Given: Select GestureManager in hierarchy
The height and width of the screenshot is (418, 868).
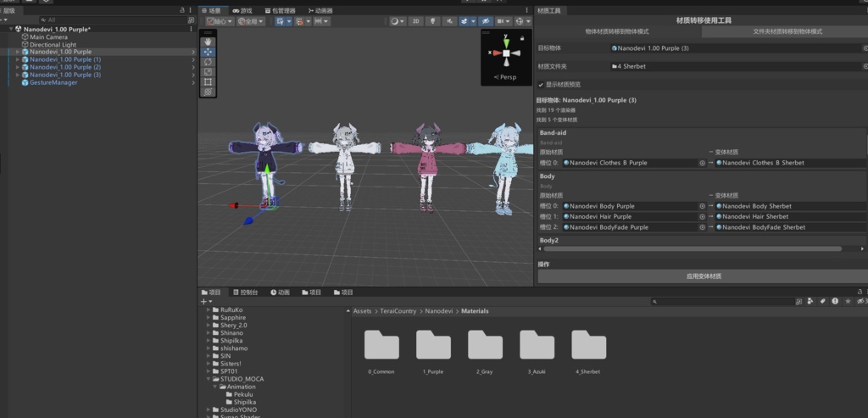Looking at the screenshot, I should point(53,82).
